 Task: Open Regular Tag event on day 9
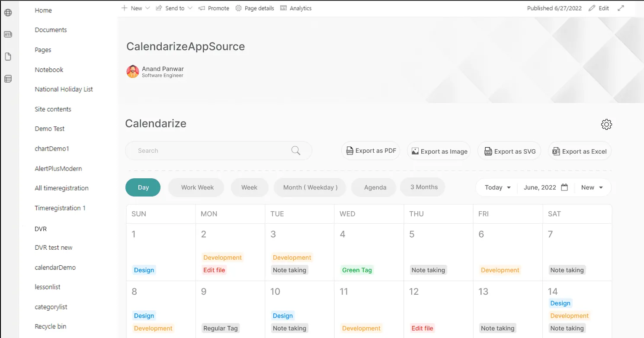[221, 328]
